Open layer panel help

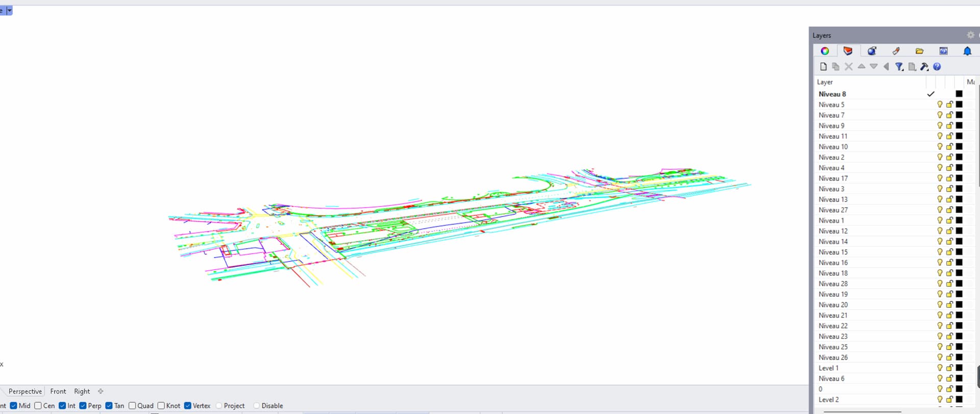tap(937, 67)
